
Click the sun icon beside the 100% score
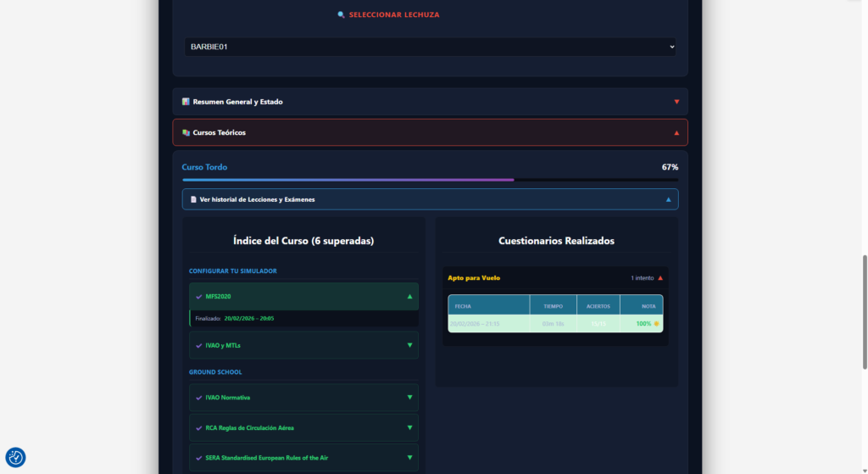656,324
